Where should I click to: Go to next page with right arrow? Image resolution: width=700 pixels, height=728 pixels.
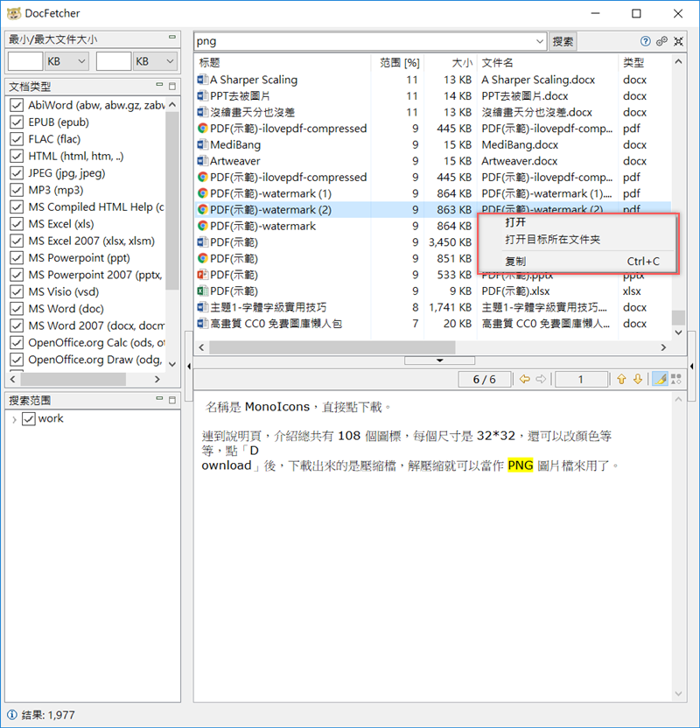541,380
